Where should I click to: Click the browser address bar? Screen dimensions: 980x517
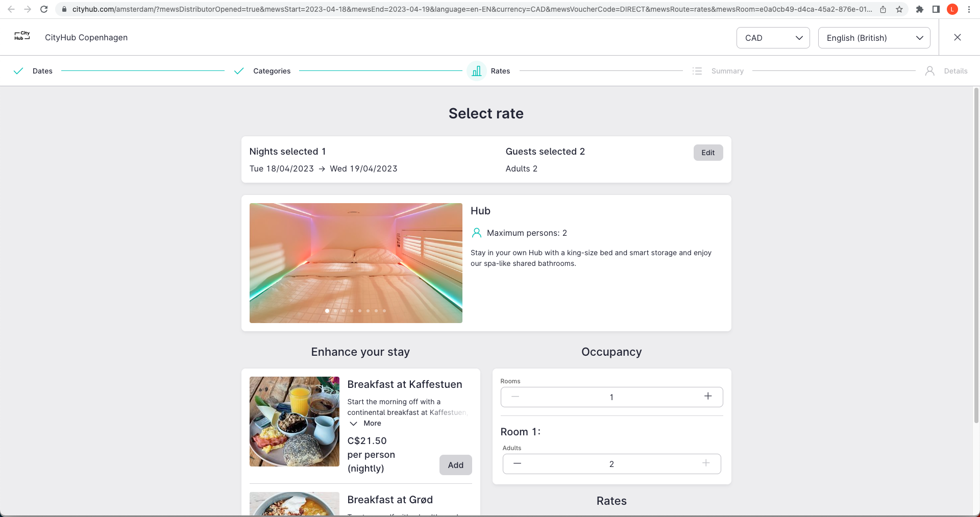(470, 9)
